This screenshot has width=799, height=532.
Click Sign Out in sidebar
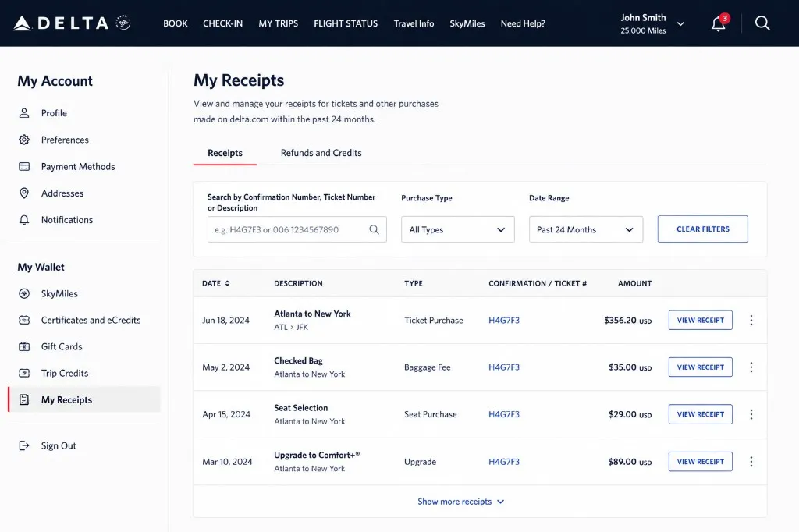click(x=59, y=445)
